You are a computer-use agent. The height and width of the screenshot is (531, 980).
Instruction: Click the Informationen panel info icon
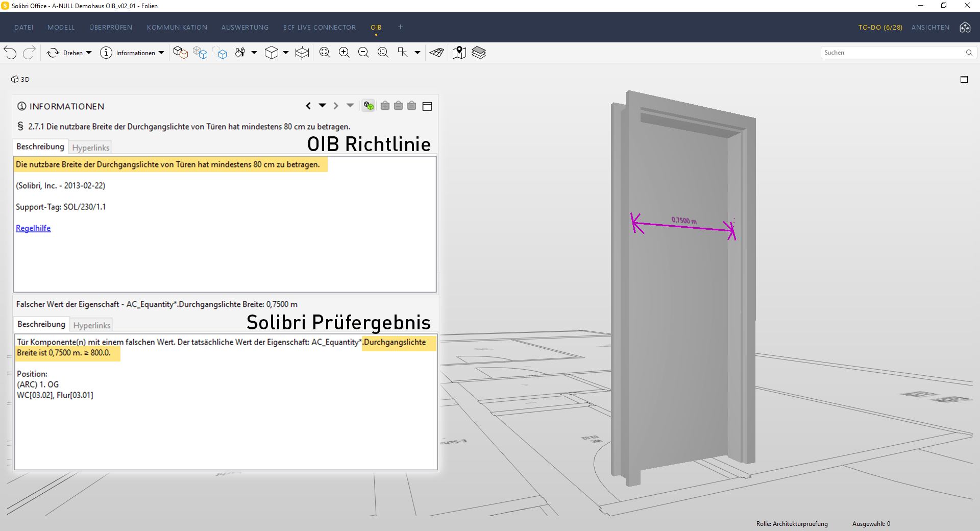click(21, 106)
